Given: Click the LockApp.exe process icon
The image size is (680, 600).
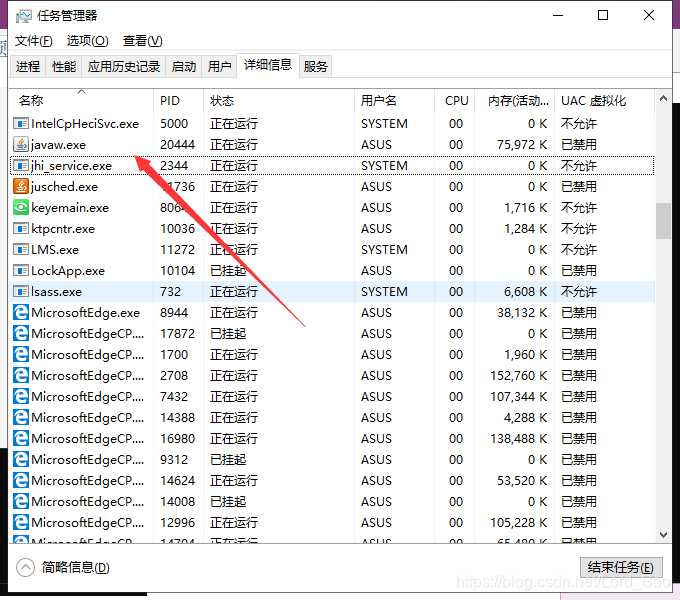Looking at the screenshot, I should pyautogui.click(x=20, y=270).
